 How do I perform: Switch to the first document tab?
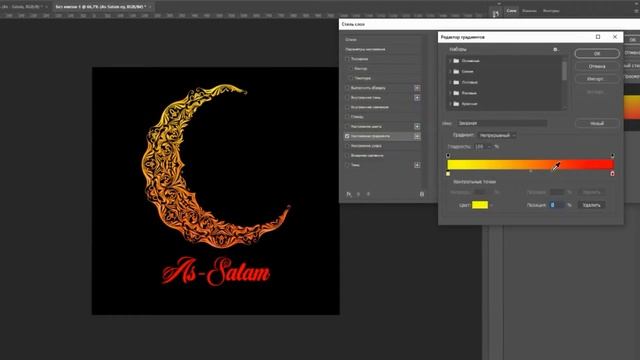coord(25,7)
